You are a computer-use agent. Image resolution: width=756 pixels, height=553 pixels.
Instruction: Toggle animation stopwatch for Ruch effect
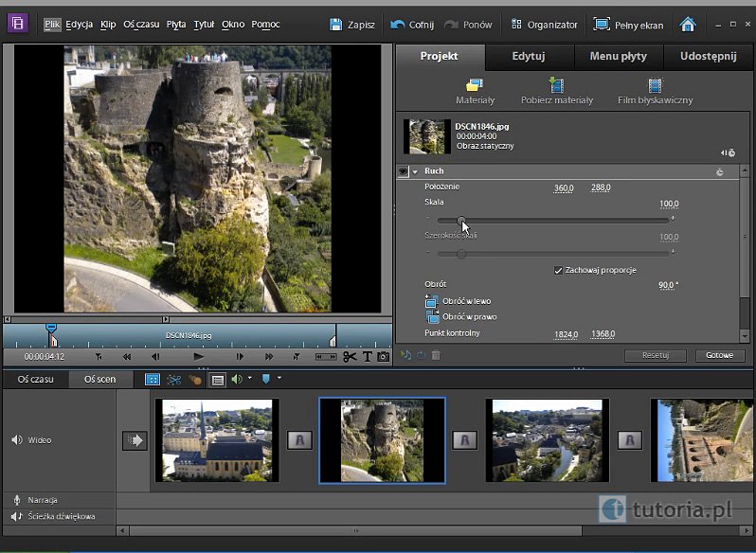click(720, 172)
